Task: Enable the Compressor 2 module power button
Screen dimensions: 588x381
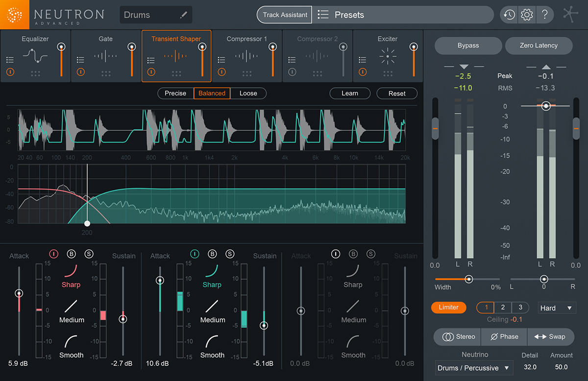Action: click(x=293, y=72)
